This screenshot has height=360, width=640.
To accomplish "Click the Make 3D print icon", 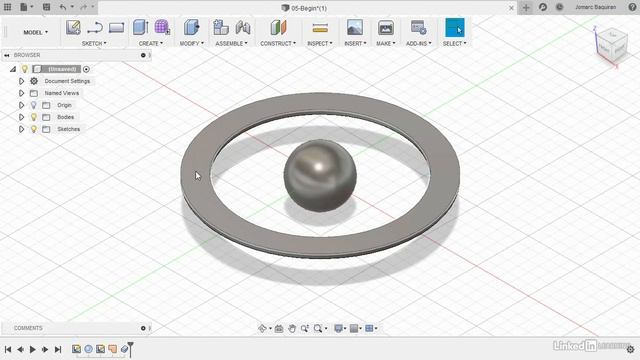I will [x=385, y=27].
